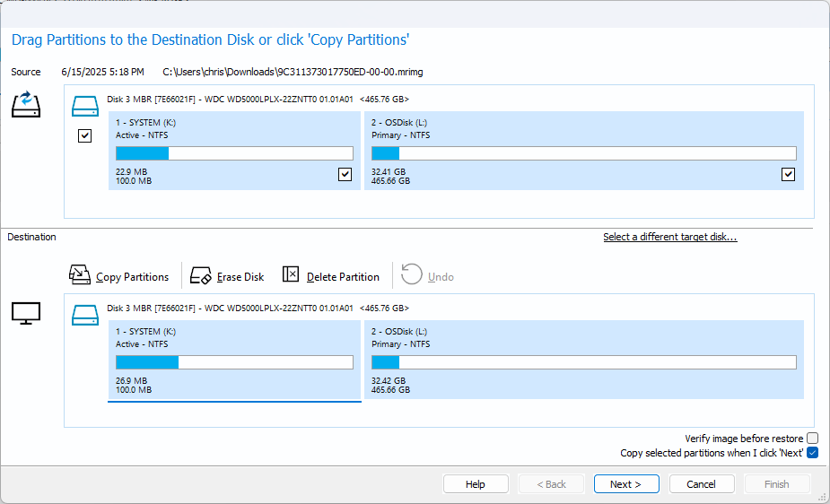
Task: Enable Verify image before restore
Action: coord(812,439)
